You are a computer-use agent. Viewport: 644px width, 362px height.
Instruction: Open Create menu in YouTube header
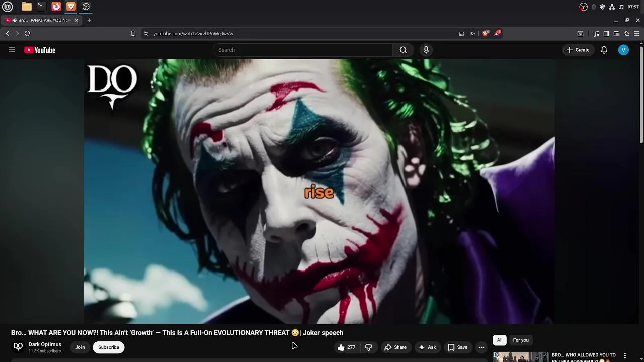coord(578,50)
